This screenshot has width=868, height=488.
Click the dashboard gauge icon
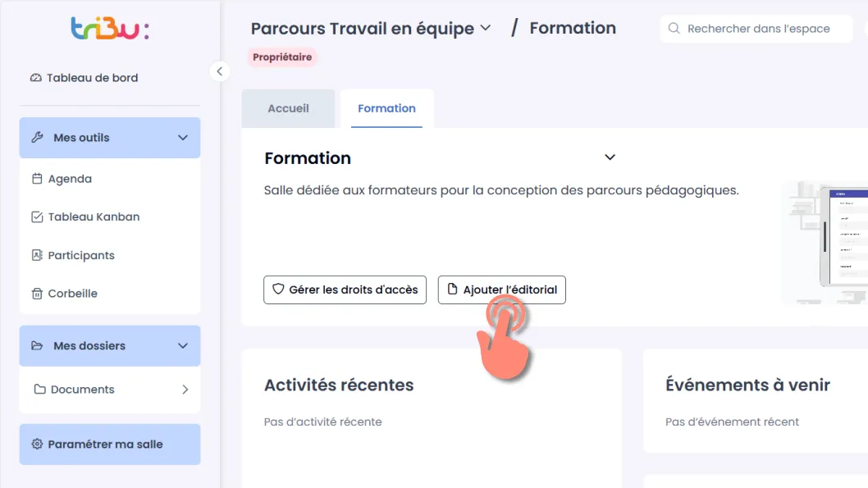coord(36,78)
